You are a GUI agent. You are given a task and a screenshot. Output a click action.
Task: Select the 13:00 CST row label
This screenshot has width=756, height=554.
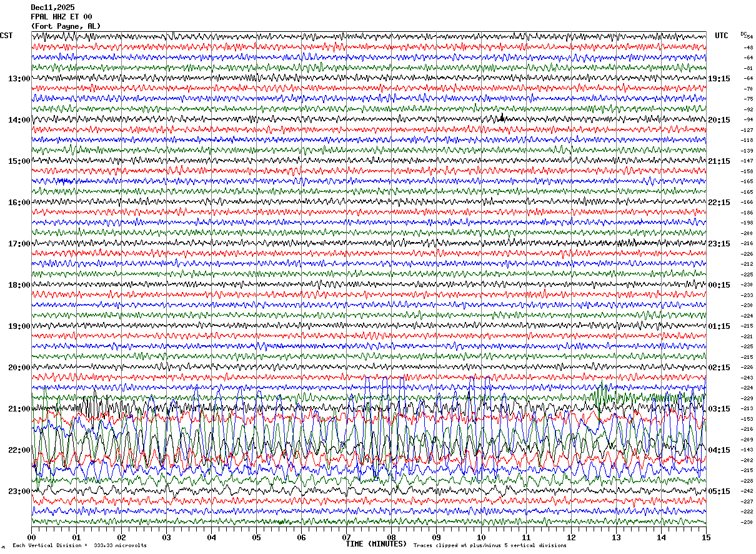click(19, 79)
